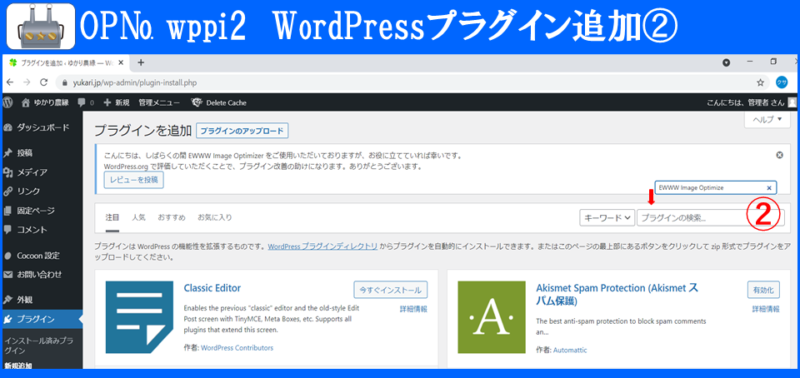This screenshot has height=378, width=800.
Task: Click the address bar URL
Action: (135, 82)
